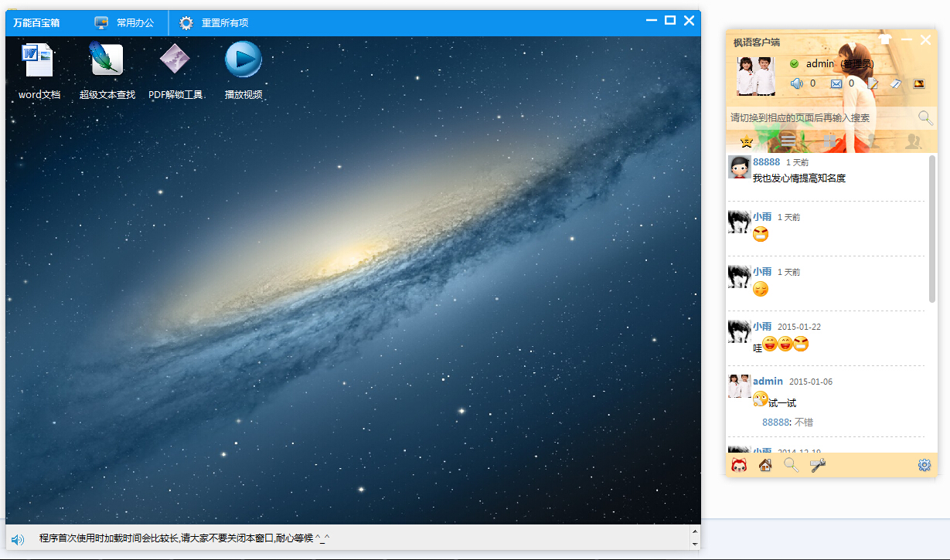Open the photo album picture icon
The height and width of the screenshot is (560, 950).
coord(919,83)
